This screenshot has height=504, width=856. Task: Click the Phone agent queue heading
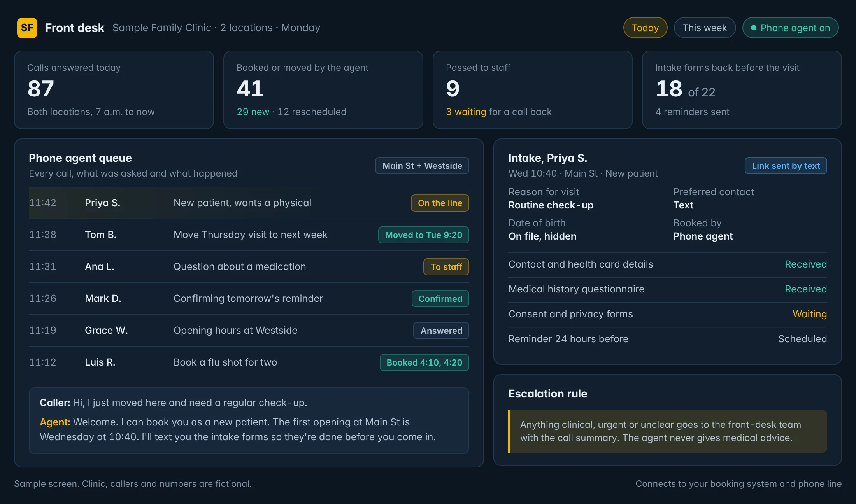[x=80, y=158]
